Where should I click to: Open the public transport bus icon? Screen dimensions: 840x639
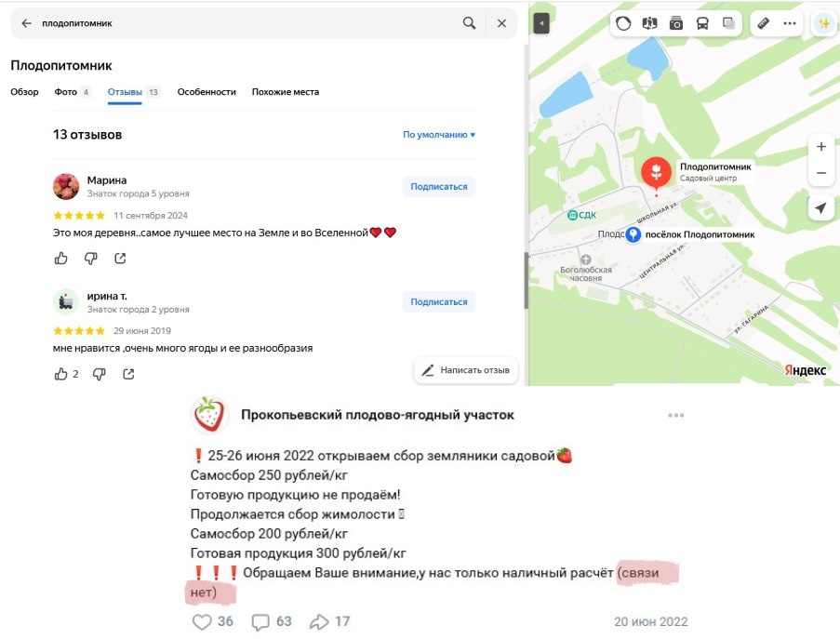tap(701, 23)
